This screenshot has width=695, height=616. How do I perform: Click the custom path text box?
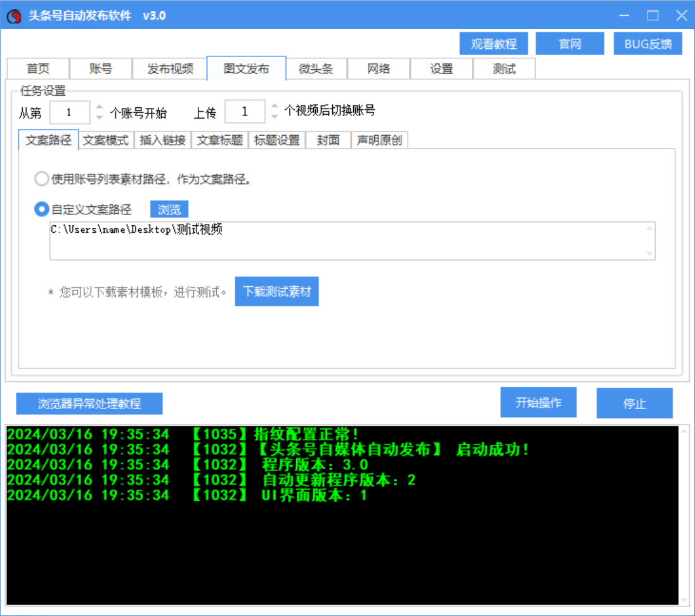pyautogui.click(x=353, y=241)
